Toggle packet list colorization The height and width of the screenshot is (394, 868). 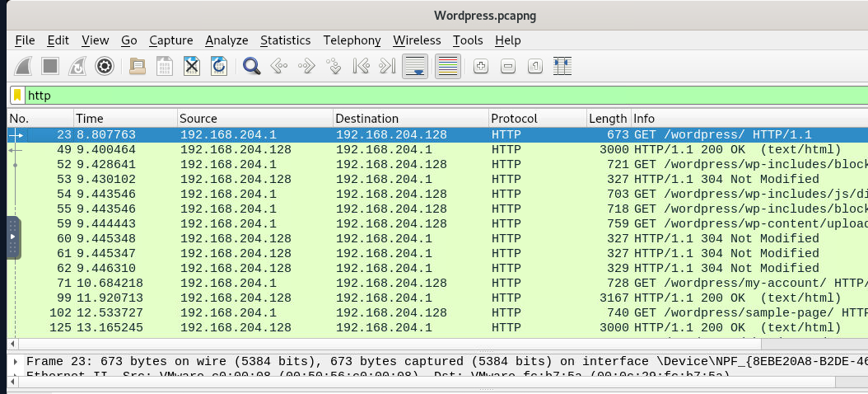point(447,67)
